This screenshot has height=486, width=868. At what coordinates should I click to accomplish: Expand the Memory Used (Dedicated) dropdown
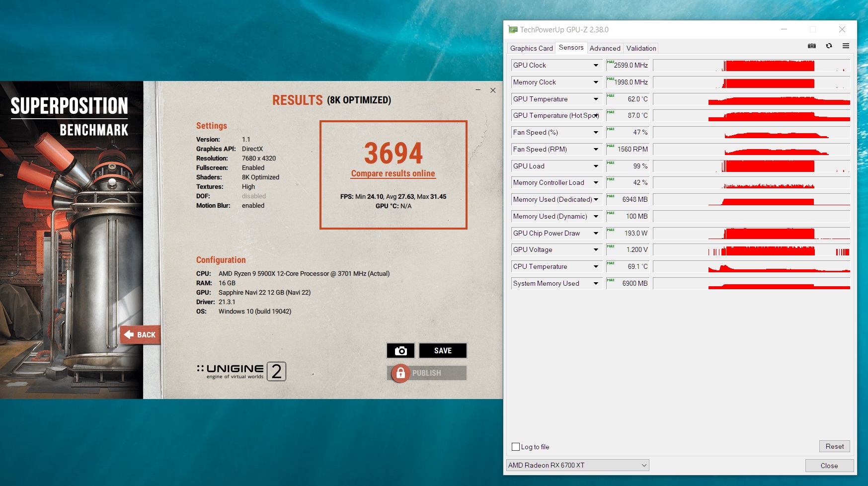(596, 200)
